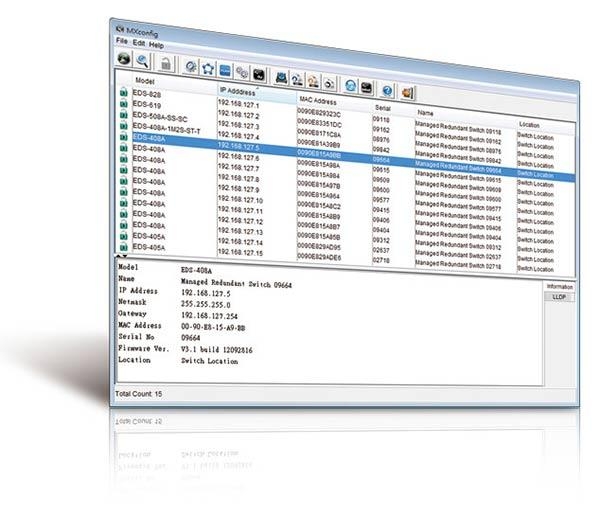600x517 pixels.
Task: Click the blue round web browser icon
Action: pos(350,85)
